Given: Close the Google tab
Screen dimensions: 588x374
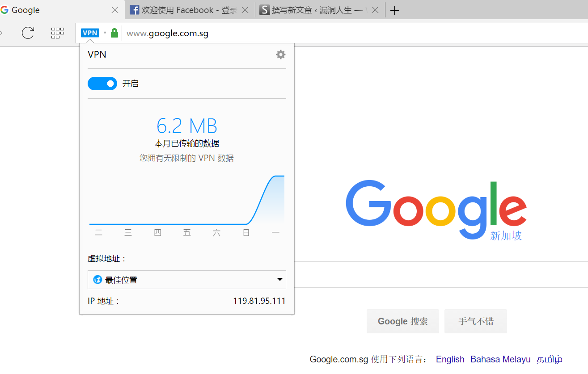Looking at the screenshot, I should 115,10.
